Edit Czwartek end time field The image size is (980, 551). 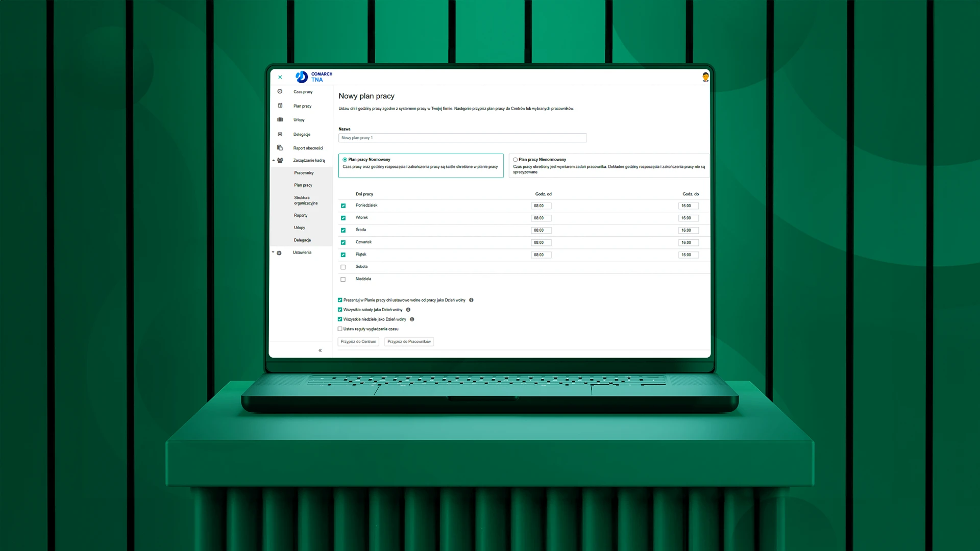[x=689, y=243]
